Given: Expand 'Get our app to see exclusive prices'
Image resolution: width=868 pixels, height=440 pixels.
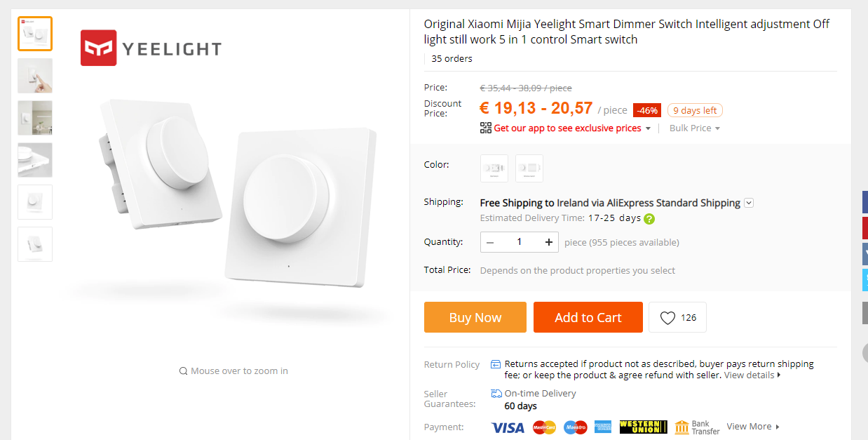Looking at the screenshot, I should [x=648, y=128].
